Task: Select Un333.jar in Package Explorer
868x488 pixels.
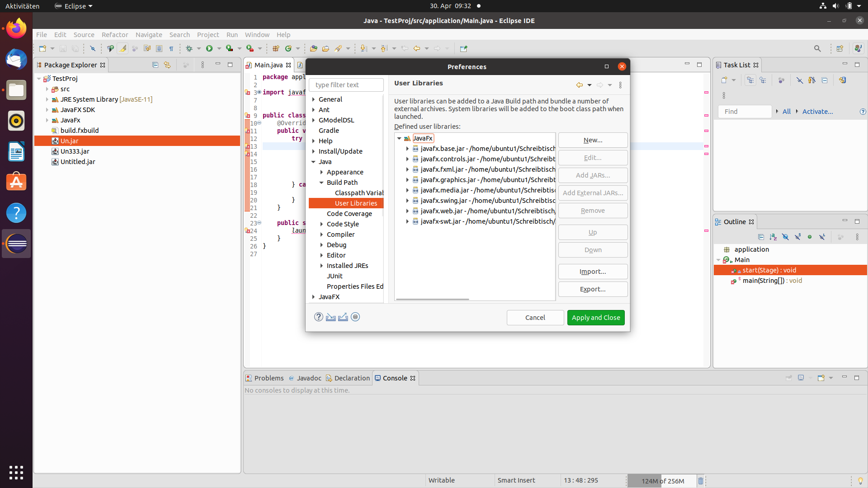Action: coord(75,151)
